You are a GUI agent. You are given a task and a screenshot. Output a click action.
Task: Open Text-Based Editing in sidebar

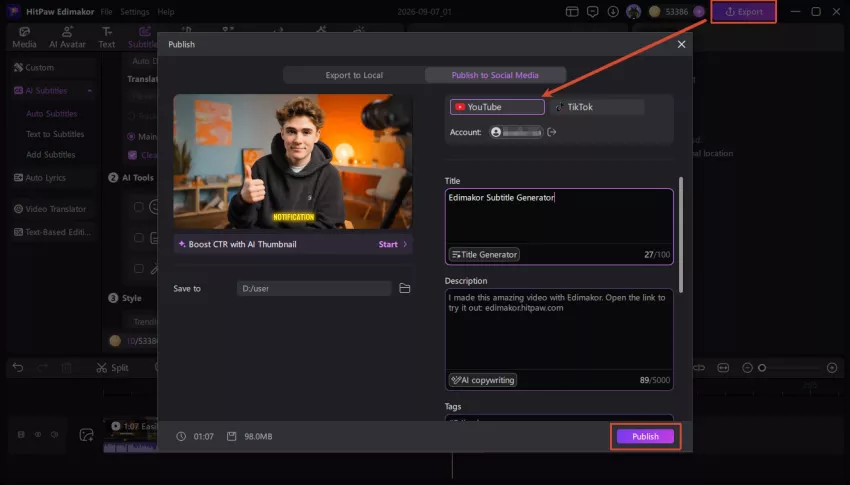[53, 232]
